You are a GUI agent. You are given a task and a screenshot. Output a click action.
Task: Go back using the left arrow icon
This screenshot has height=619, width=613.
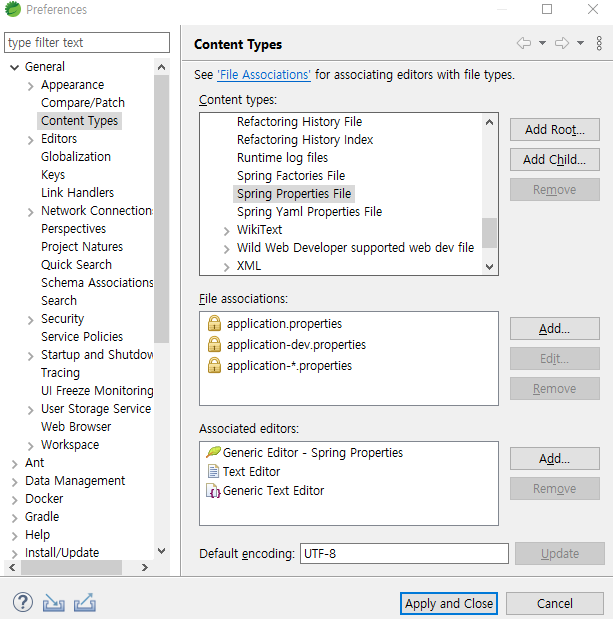click(x=524, y=43)
